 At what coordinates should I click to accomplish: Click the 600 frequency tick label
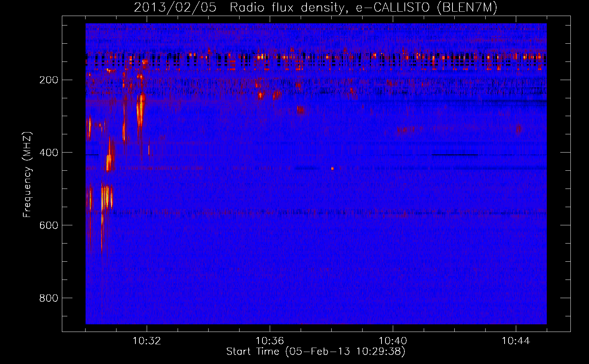pyautogui.click(x=49, y=225)
